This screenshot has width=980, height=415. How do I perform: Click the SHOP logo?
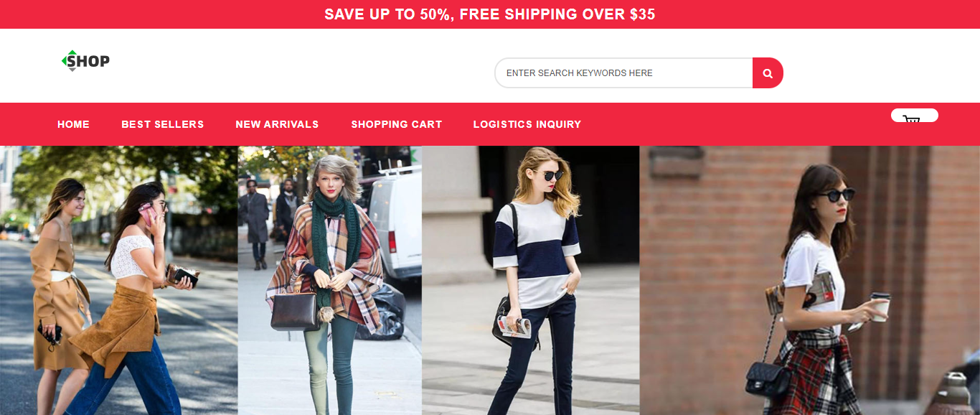coord(85,61)
